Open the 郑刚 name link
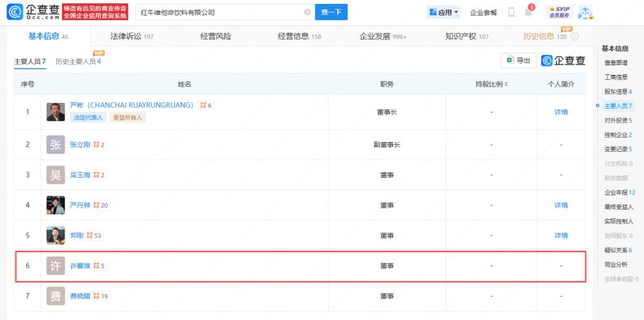Viewport: 644px width, 320px height. pyautogui.click(x=77, y=236)
